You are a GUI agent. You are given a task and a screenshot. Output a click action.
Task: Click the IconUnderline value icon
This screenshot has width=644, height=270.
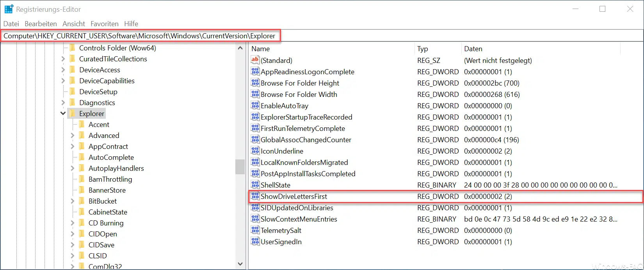point(255,151)
